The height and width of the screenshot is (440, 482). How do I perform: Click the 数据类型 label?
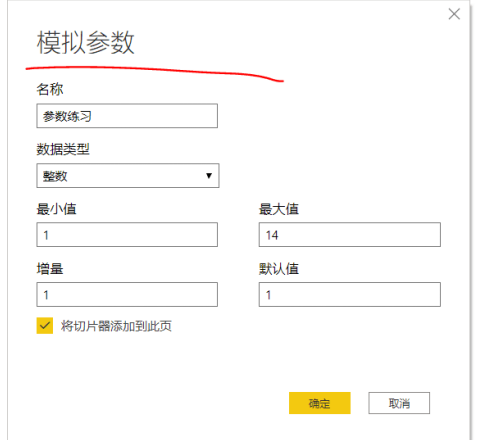point(63,149)
